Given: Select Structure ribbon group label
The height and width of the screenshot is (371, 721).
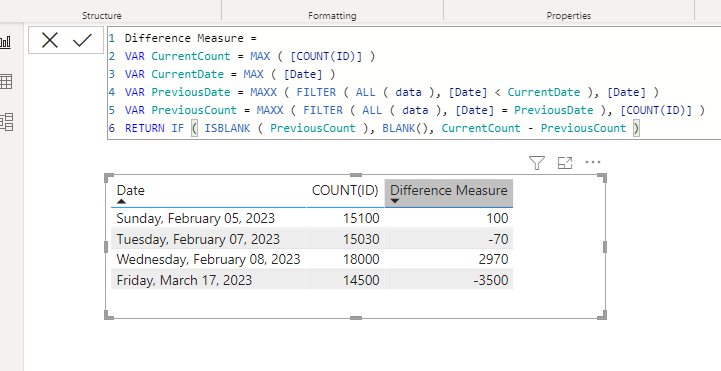Looking at the screenshot, I should click(x=102, y=16).
